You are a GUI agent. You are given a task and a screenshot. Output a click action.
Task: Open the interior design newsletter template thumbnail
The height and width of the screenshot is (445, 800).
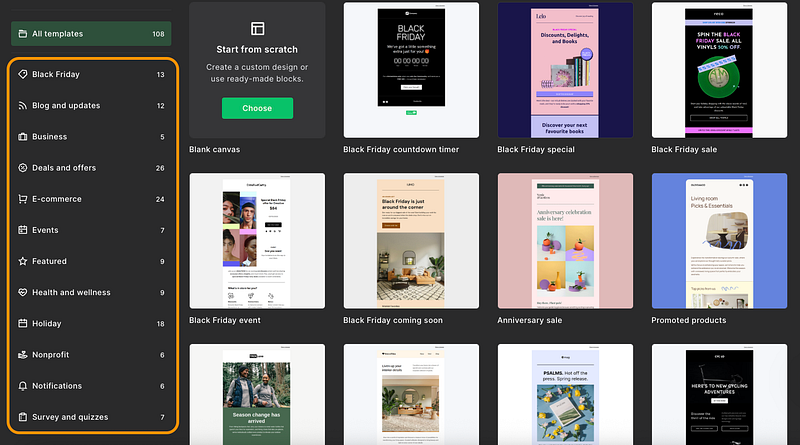[x=411, y=394]
